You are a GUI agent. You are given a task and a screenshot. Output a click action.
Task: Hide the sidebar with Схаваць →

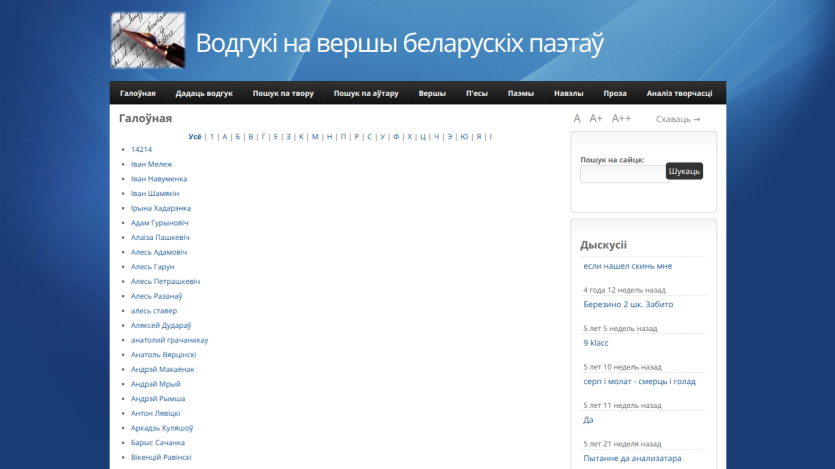coord(678,119)
